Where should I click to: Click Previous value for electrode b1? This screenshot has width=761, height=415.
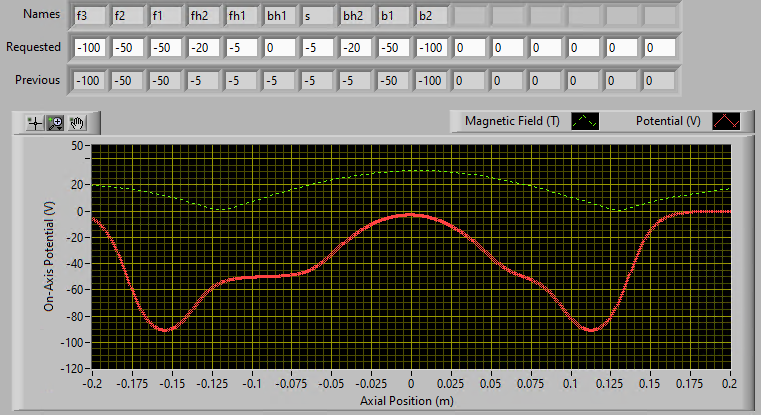click(x=394, y=81)
